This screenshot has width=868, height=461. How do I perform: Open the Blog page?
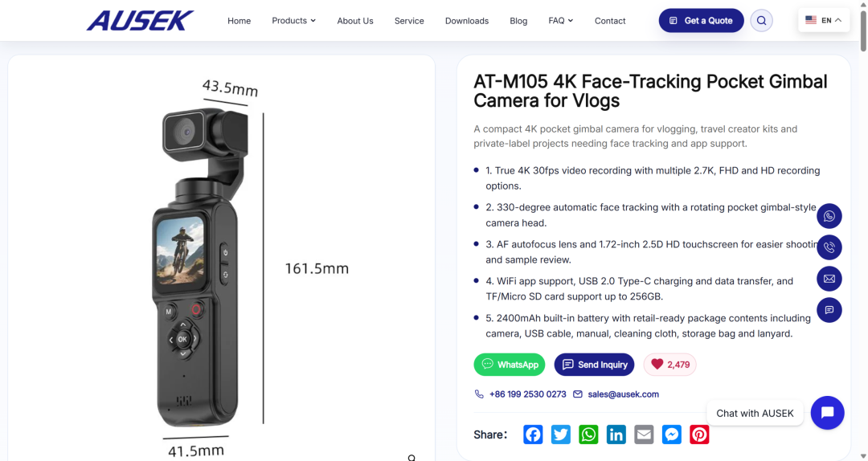[x=518, y=20]
